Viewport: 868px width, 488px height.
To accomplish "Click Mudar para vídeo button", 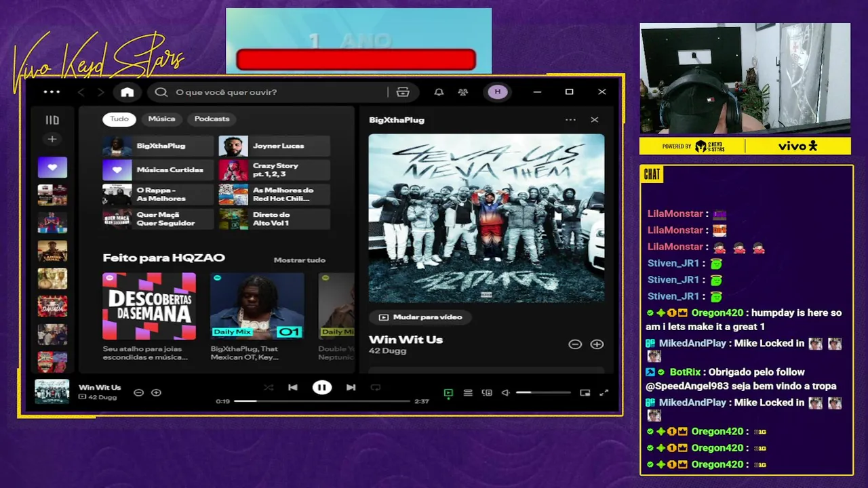I will point(420,317).
